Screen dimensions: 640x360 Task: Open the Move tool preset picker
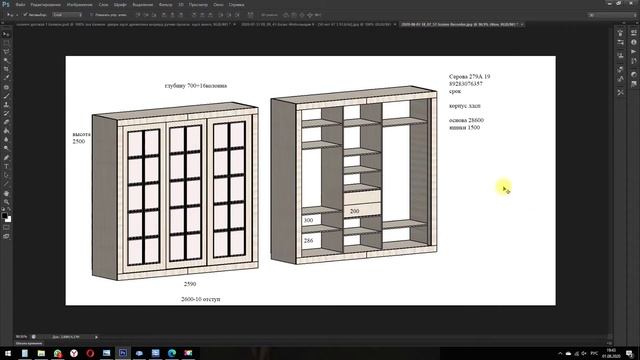[11, 15]
